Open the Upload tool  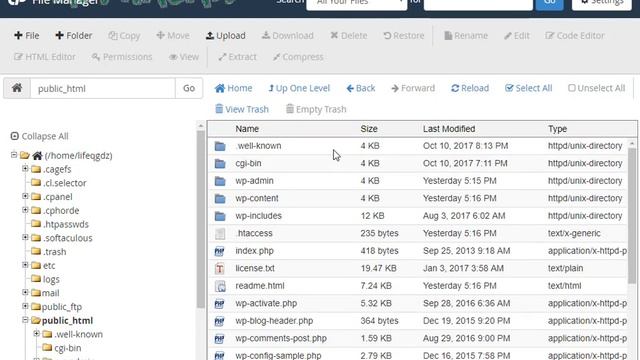click(226, 36)
